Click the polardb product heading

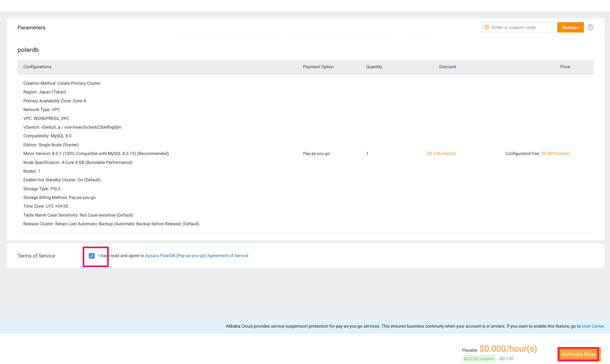coord(28,50)
